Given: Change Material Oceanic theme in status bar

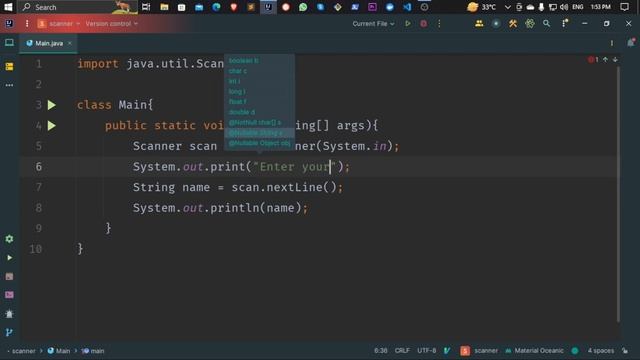Looking at the screenshot, I should point(534,351).
